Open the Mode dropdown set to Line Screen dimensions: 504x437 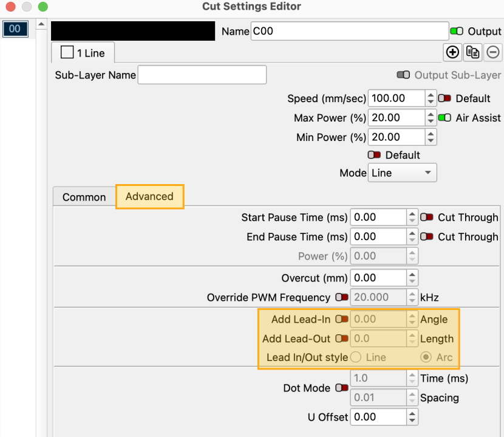click(x=403, y=173)
